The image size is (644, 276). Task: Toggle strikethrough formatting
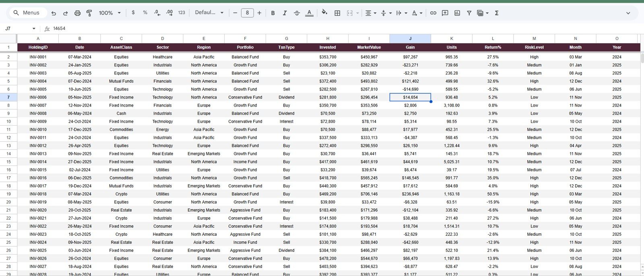(x=297, y=13)
